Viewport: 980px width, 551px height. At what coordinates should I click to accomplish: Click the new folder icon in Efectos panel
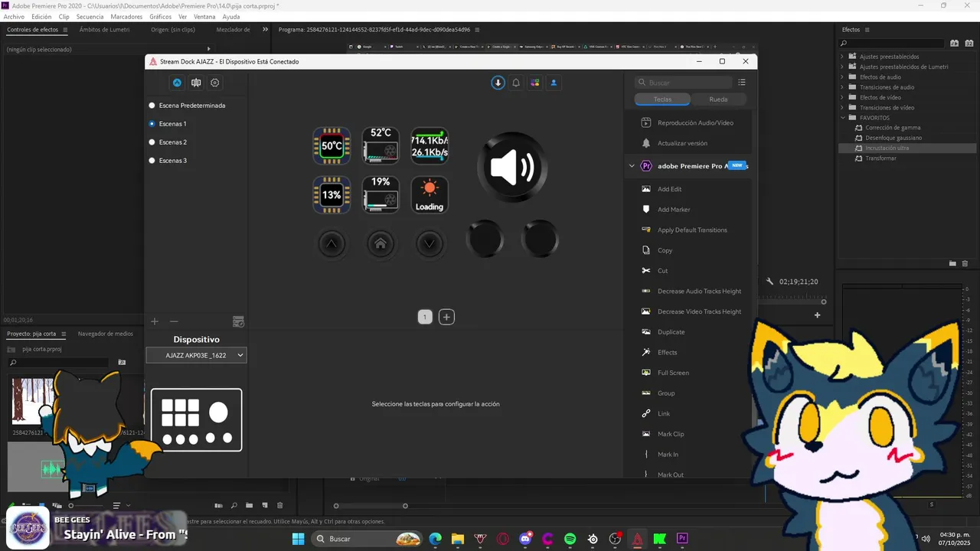pyautogui.click(x=952, y=263)
